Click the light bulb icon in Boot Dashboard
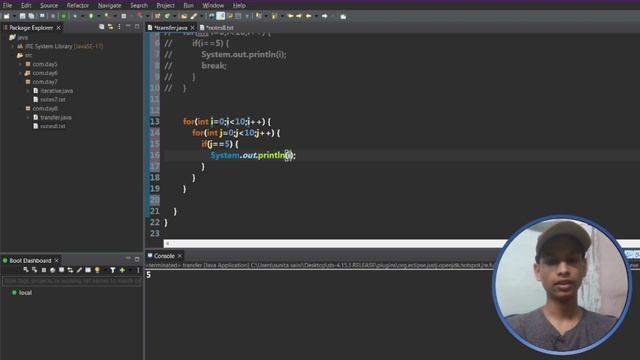Image resolution: width=640 pixels, height=360 pixels. click(x=97, y=270)
